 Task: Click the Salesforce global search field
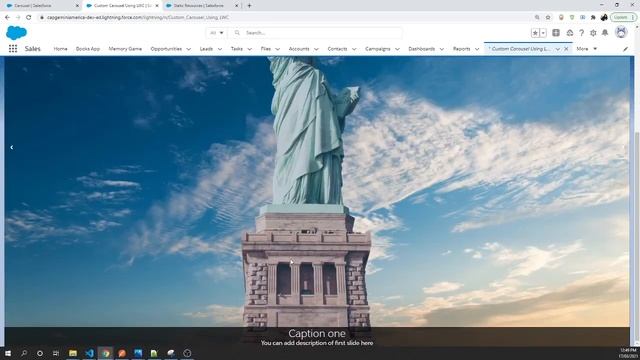[317, 33]
